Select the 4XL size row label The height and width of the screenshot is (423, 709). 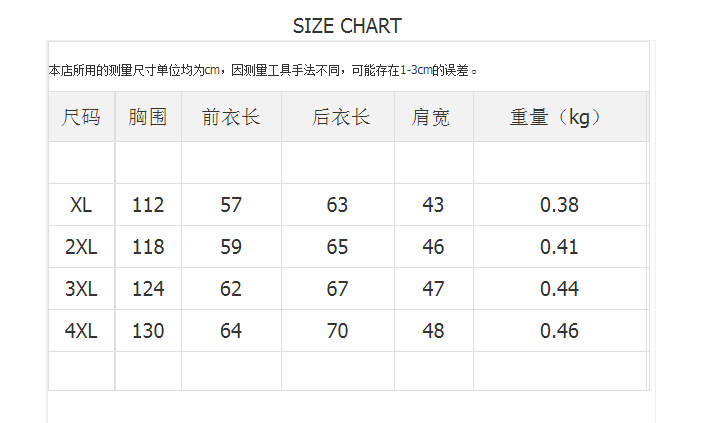(82, 330)
